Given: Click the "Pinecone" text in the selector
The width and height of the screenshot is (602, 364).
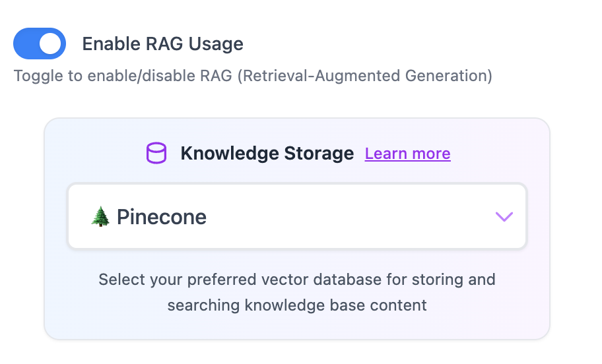Looking at the screenshot, I should (162, 216).
